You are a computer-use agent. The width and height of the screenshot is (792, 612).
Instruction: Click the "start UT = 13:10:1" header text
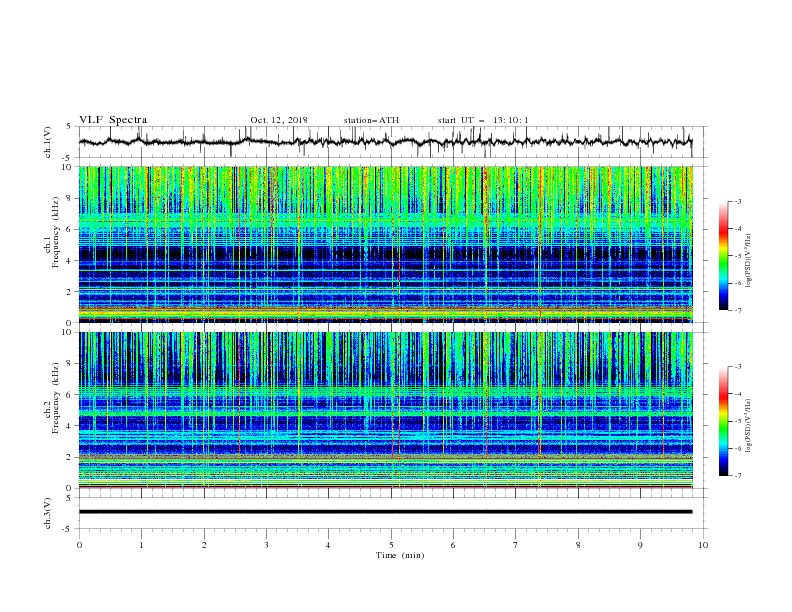tap(483, 120)
